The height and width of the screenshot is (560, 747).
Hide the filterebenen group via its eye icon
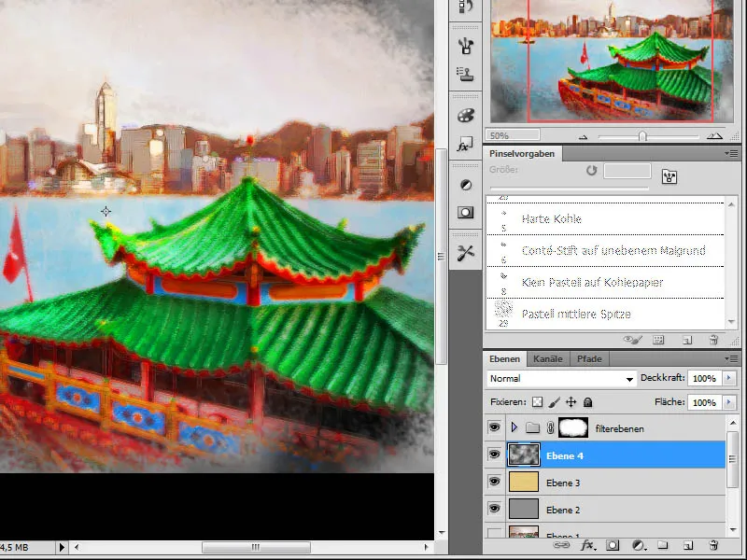tap(495, 427)
